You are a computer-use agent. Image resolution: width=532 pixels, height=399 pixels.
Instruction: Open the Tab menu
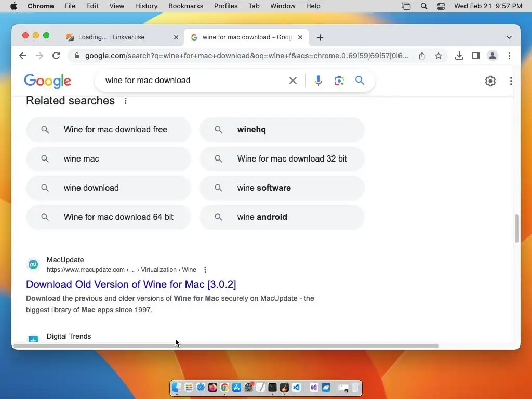[254, 6]
